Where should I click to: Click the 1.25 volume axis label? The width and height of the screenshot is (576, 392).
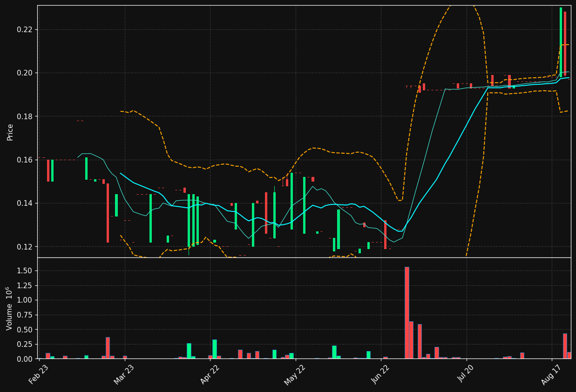click(25, 285)
